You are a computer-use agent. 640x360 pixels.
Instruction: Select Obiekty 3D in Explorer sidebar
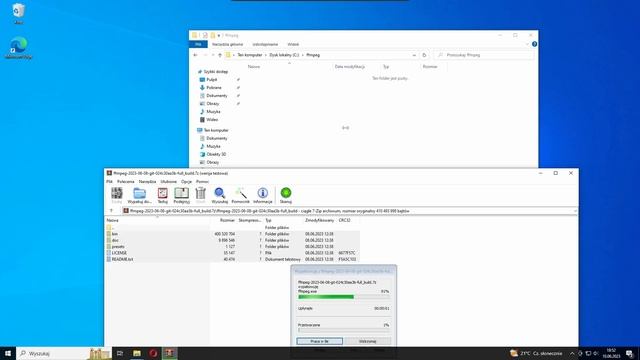(216, 154)
